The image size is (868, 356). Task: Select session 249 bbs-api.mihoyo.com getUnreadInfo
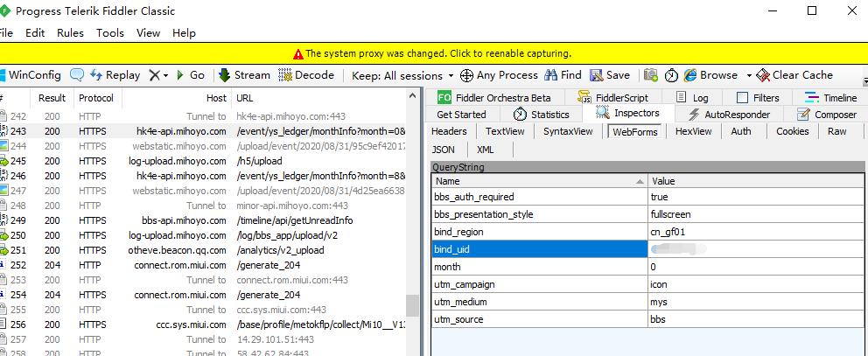coord(203,220)
